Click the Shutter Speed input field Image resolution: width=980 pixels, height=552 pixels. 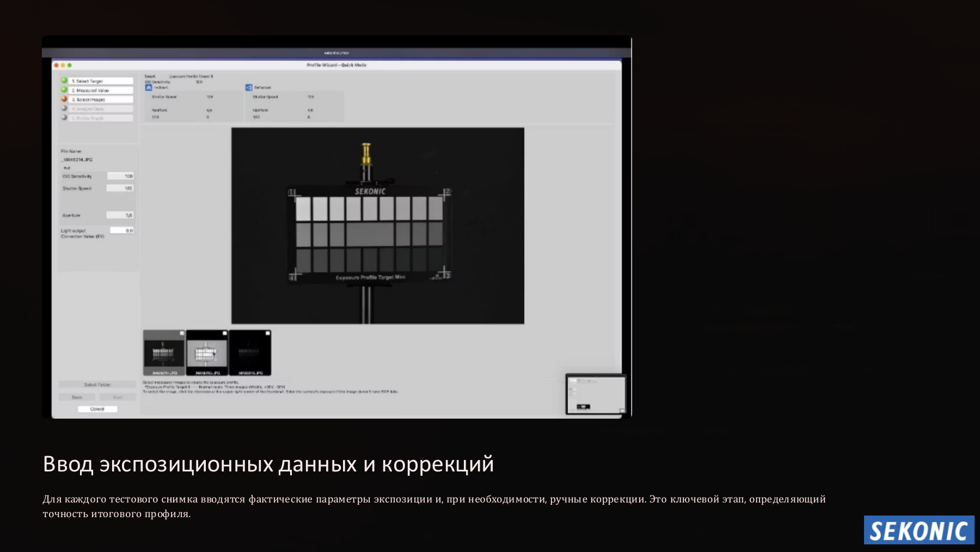(x=120, y=188)
